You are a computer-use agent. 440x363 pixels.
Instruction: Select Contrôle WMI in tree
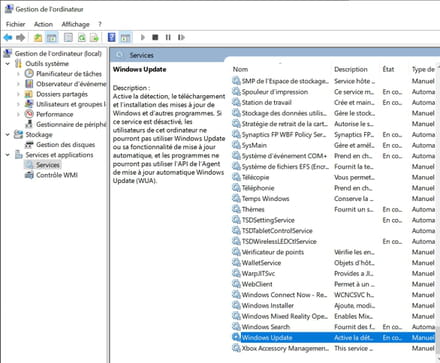[57, 175]
